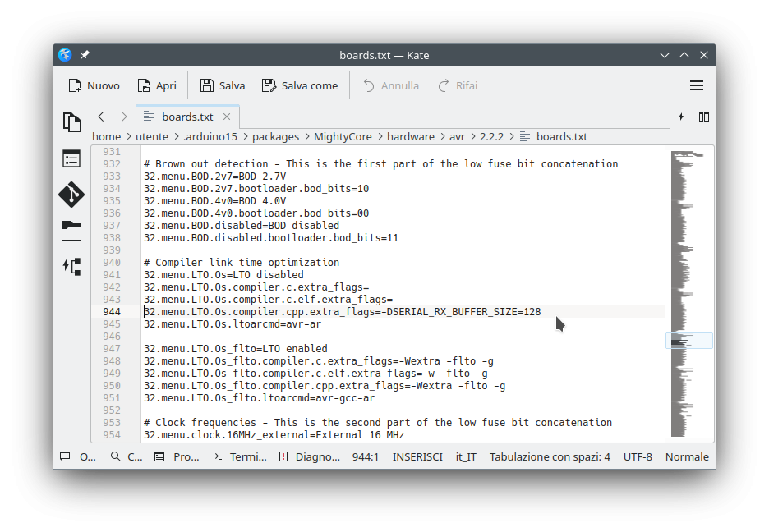Click line number 932 in gutter

112,163
